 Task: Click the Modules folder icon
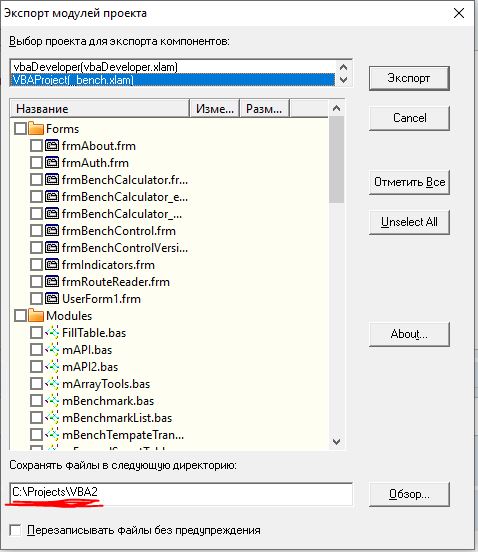[36, 315]
